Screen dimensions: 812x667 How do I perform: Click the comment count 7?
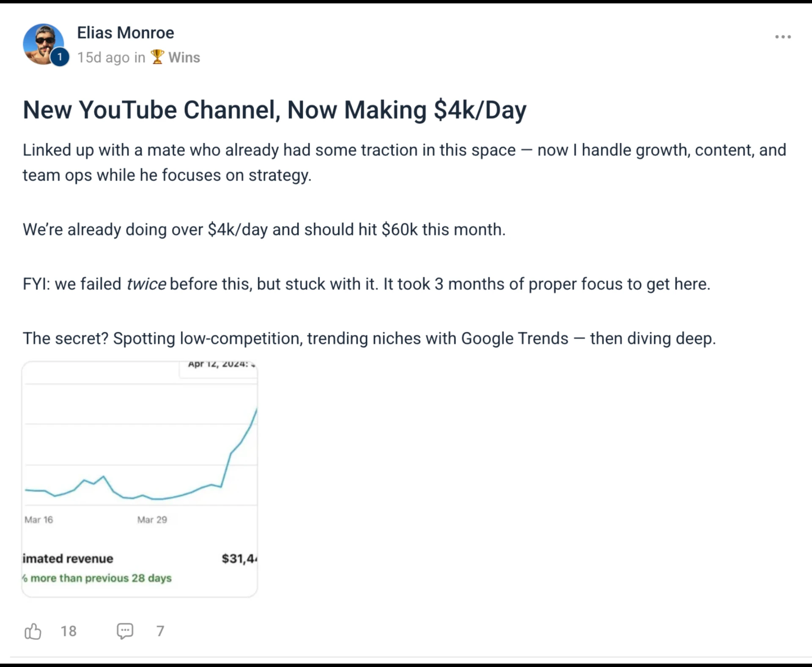click(160, 631)
